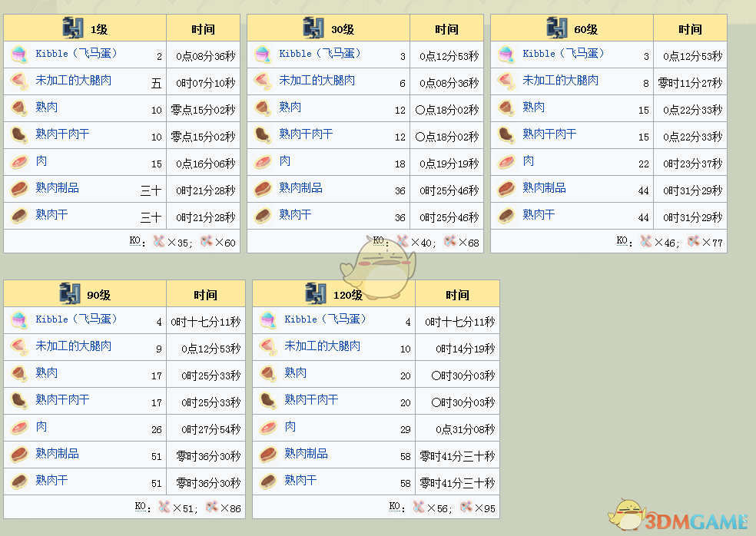
Task: Open 熟肉干肉干 link in 30级 table
Action: [306, 134]
